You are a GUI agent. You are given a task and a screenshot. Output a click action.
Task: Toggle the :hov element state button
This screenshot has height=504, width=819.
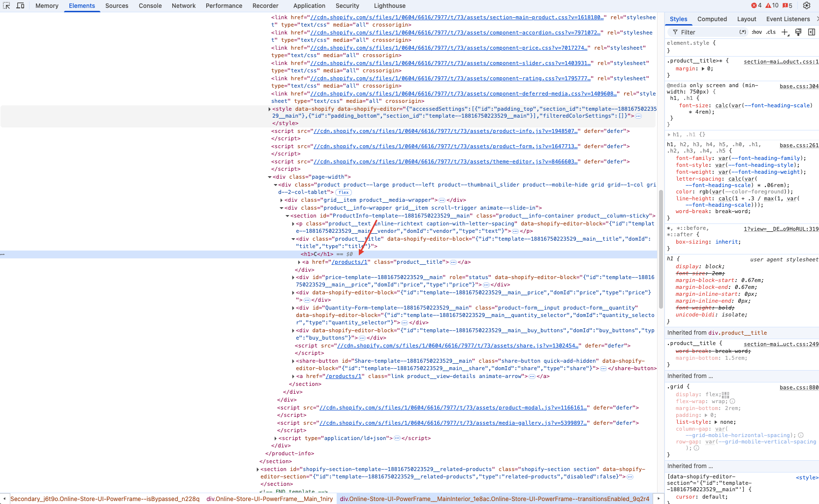(756, 32)
